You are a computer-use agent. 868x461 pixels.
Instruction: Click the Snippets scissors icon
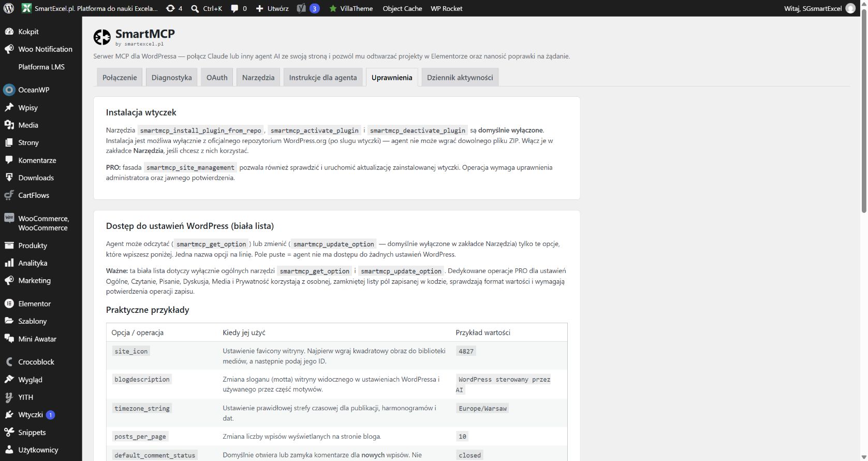pyautogui.click(x=9, y=433)
